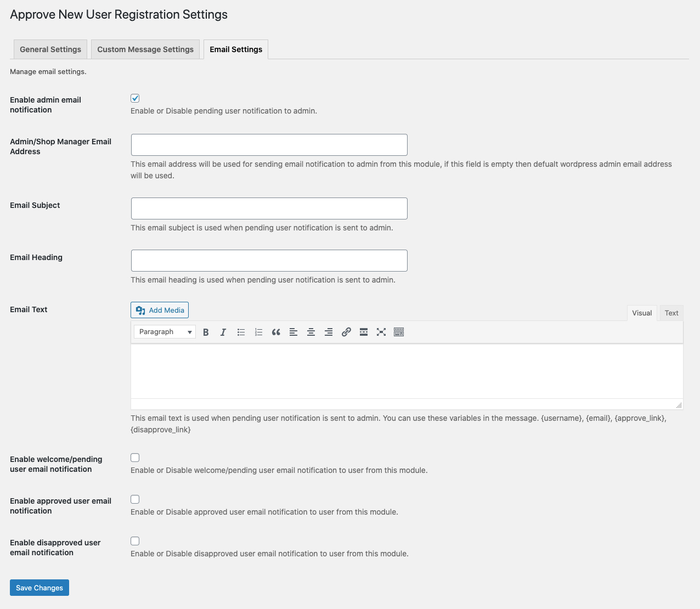Apply italic formatting in the editor toolbar
The width and height of the screenshot is (700, 609).
pos(223,332)
